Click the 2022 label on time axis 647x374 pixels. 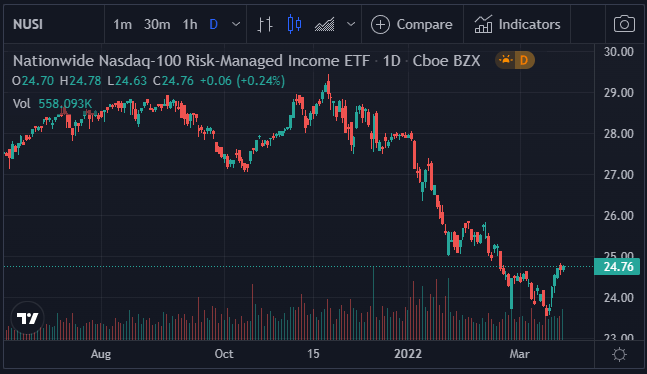point(408,354)
